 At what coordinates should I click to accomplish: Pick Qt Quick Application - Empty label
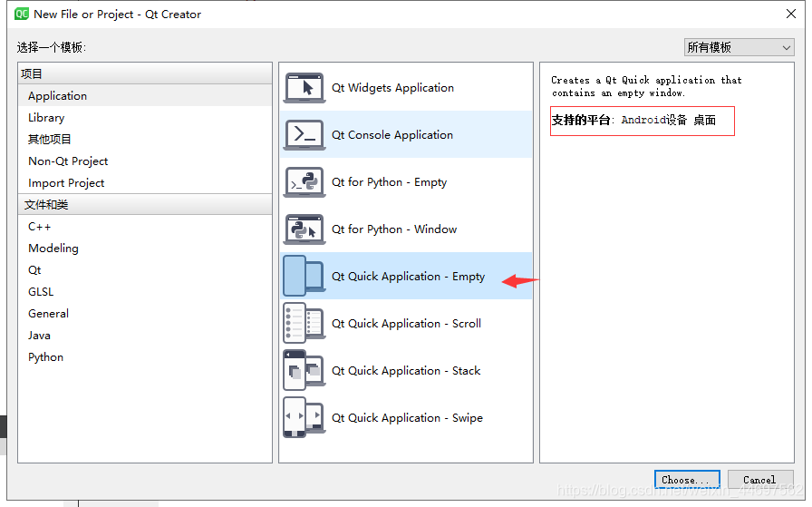(x=408, y=277)
